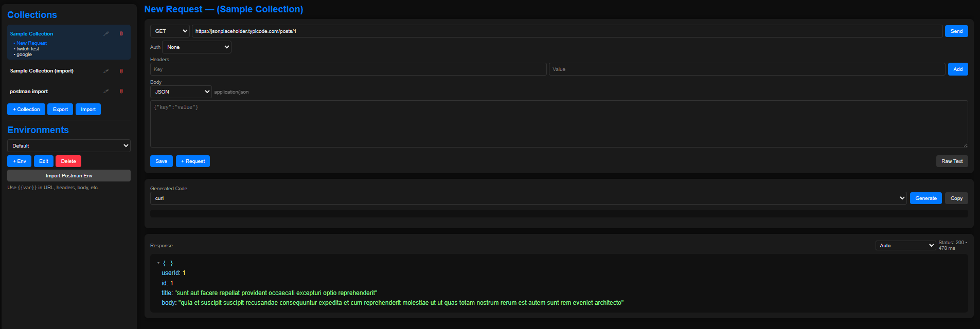Save the current request

[162, 161]
